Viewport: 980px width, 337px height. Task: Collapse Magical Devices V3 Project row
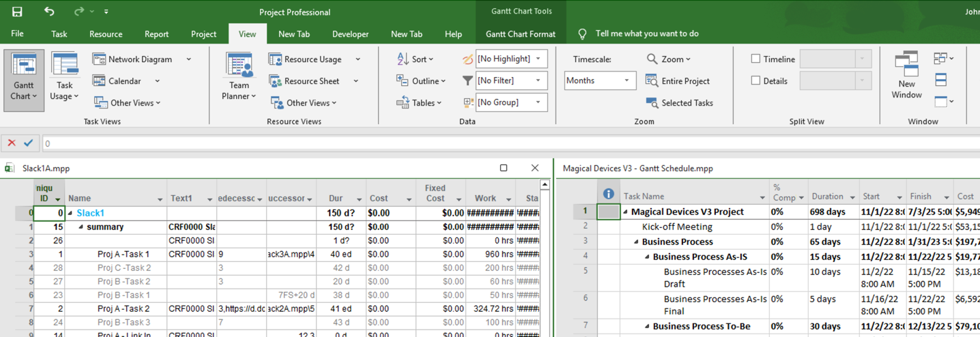[x=626, y=212]
